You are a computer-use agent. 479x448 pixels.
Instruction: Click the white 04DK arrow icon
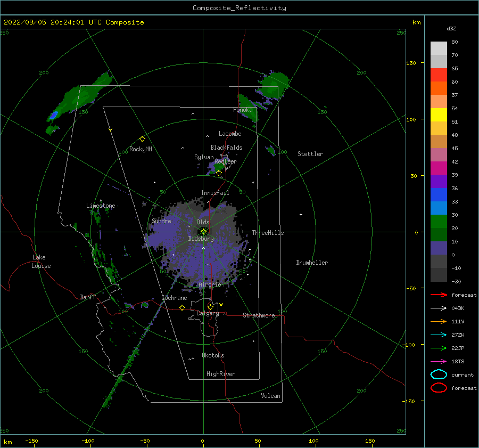point(439,308)
